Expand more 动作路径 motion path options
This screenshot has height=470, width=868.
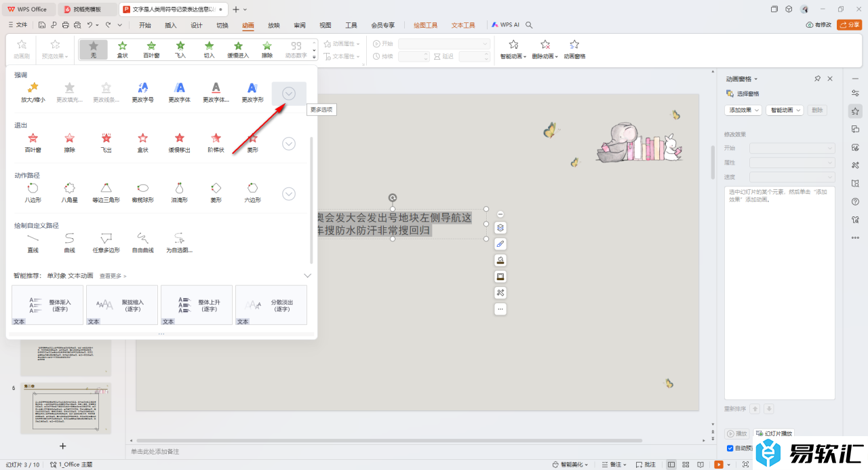tap(289, 194)
